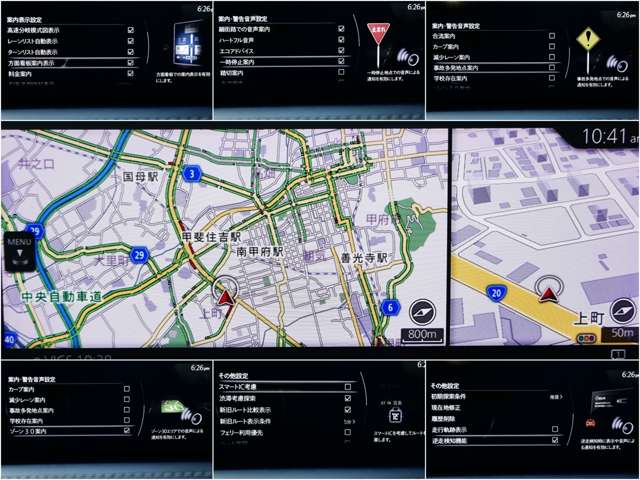This screenshot has width=640, height=480.
Task: Open the MENU button on map
Action: (x=19, y=253)
